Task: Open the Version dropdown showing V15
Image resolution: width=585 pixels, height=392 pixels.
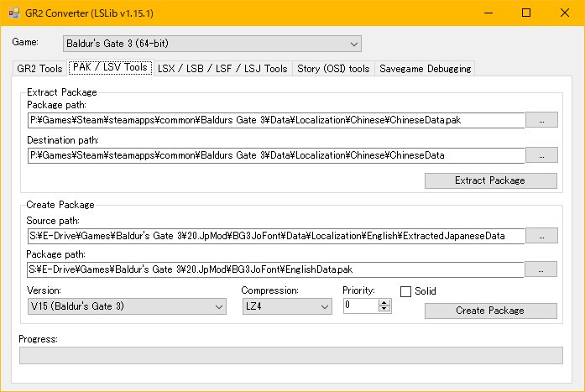Action: click(127, 306)
